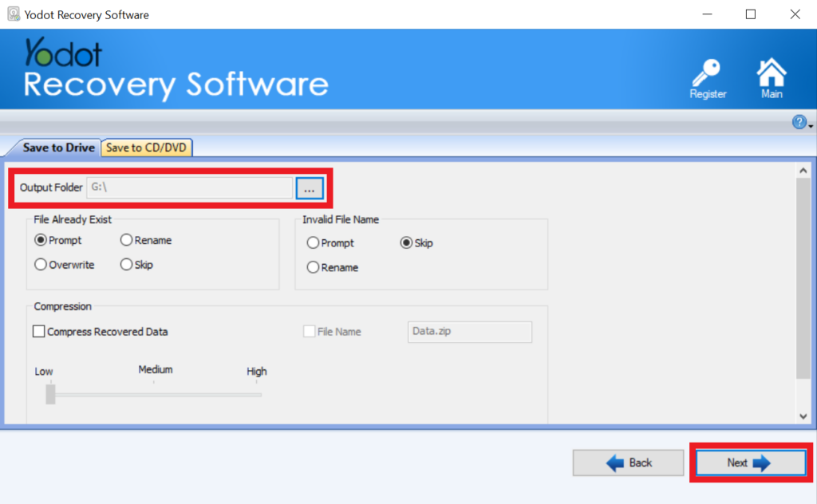
Task: Select Skip under File Already Exist
Action: pos(126,265)
